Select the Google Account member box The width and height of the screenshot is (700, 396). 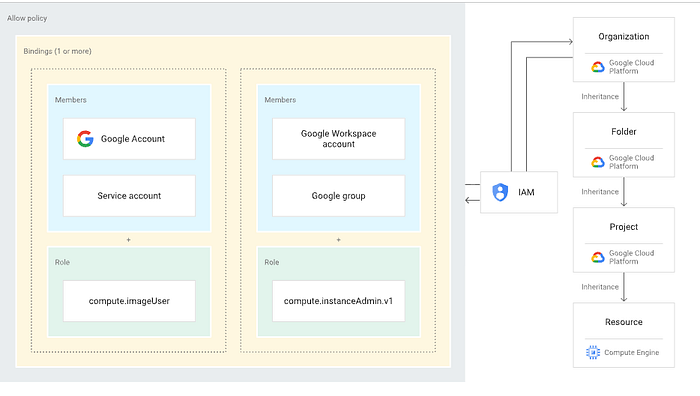129,139
